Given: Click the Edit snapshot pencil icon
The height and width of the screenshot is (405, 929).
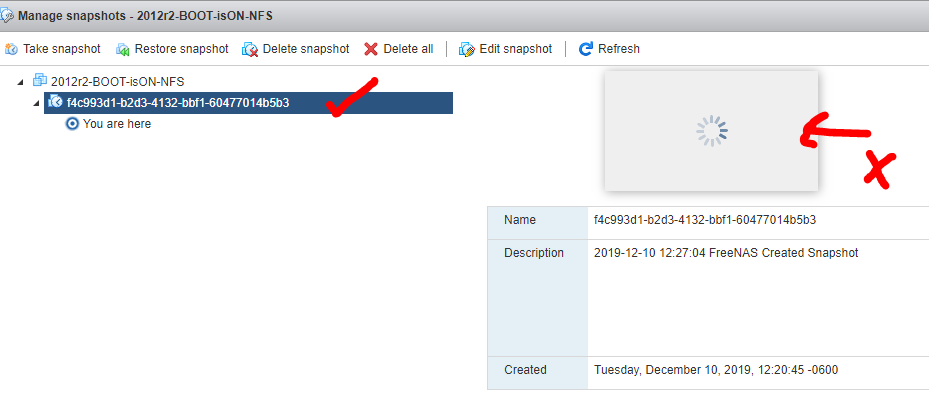Looking at the screenshot, I should tap(467, 49).
